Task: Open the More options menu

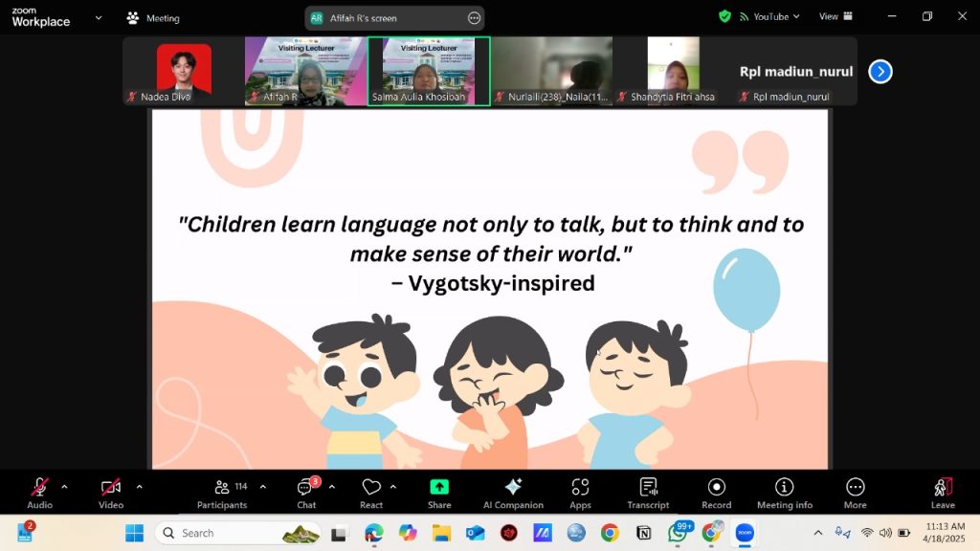Action: 855,493
